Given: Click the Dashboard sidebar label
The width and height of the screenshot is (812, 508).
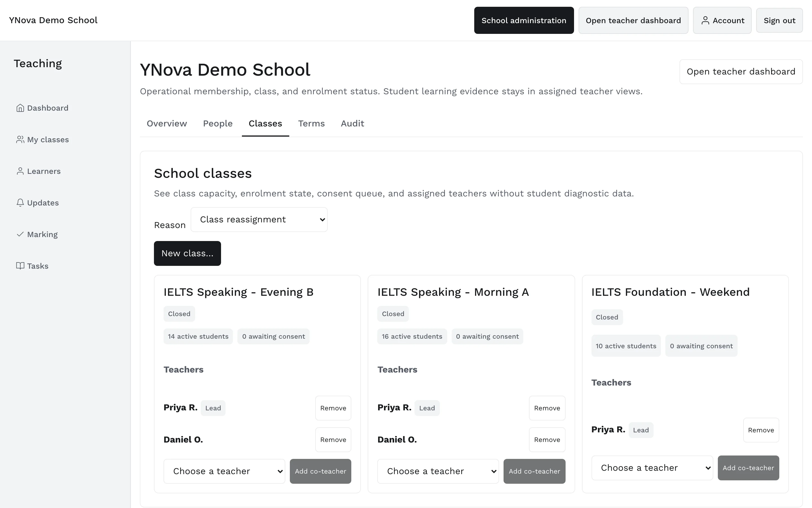Looking at the screenshot, I should pyautogui.click(x=48, y=108).
